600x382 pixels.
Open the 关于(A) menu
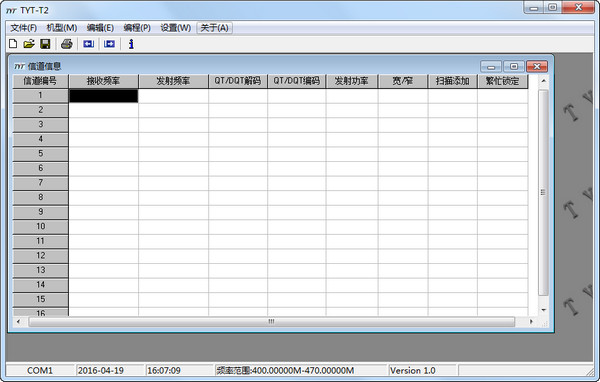point(214,28)
